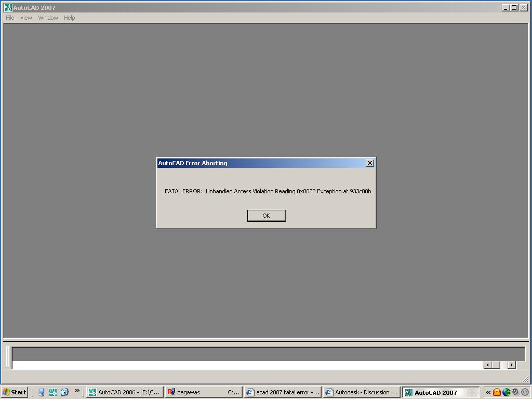Viewport: 532px width, 399px height.
Task: Switch to acad 2007 fatal error browser window
Action: [x=283, y=392]
